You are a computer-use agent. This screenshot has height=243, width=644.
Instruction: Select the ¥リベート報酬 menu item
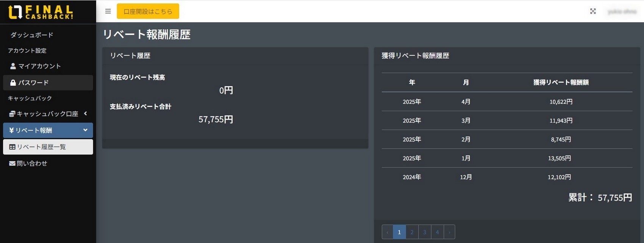coord(34,130)
